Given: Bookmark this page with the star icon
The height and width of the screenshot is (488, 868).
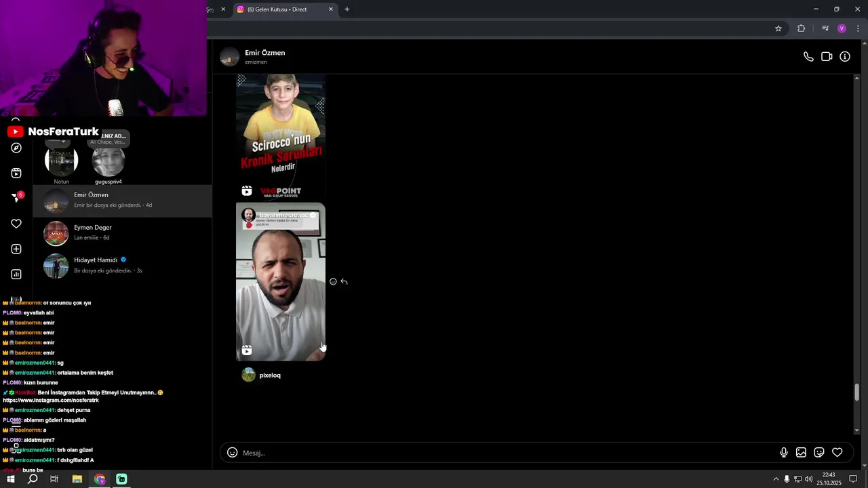Looking at the screenshot, I should point(778,28).
